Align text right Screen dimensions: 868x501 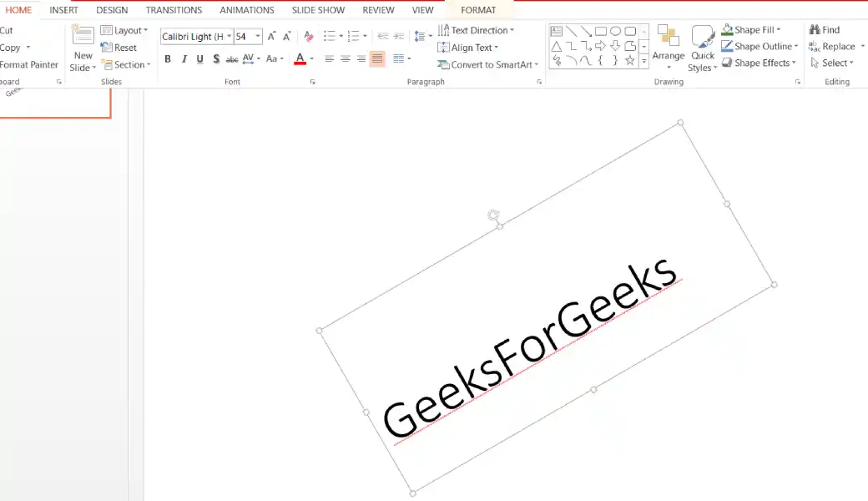pyautogui.click(x=361, y=58)
